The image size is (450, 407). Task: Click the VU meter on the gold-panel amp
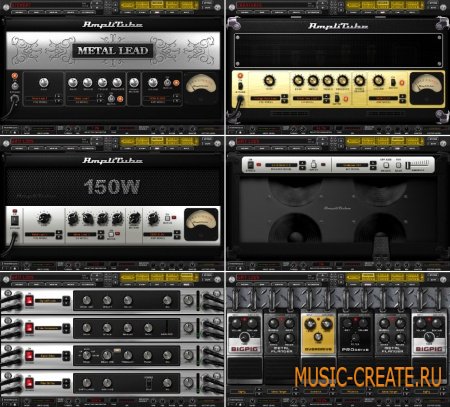[x=427, y=88]
